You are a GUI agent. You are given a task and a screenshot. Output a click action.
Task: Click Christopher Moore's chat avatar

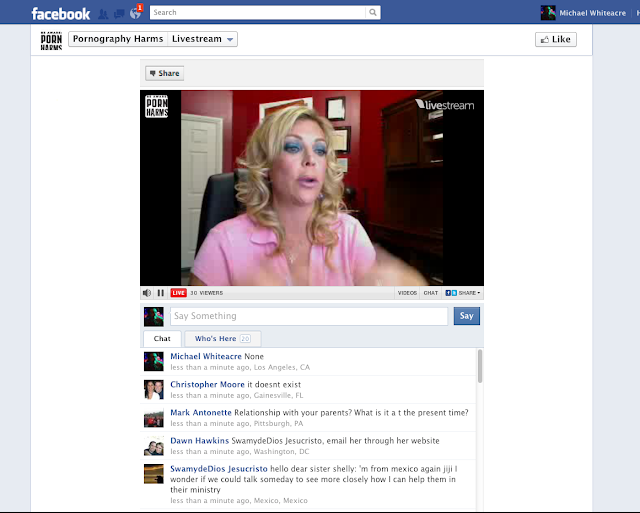click(x=154, y=390)
